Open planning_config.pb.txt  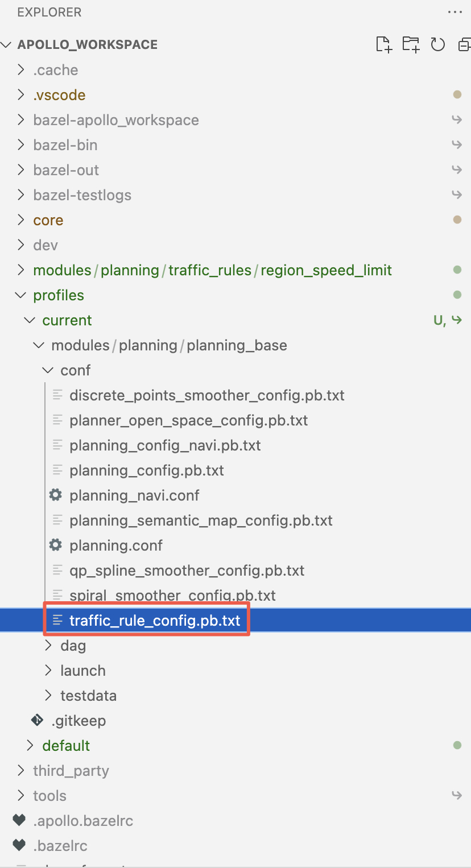coord(147,470)
